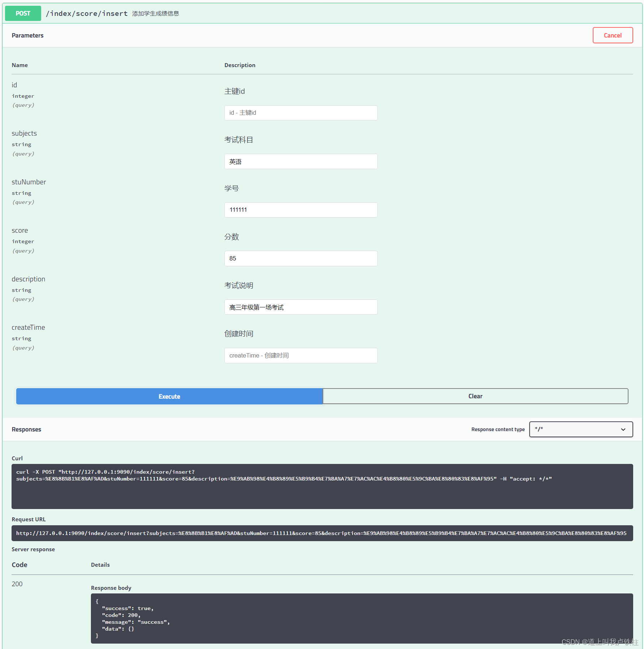
Task: Click the Request URL text block
Action: pos(322,533)
